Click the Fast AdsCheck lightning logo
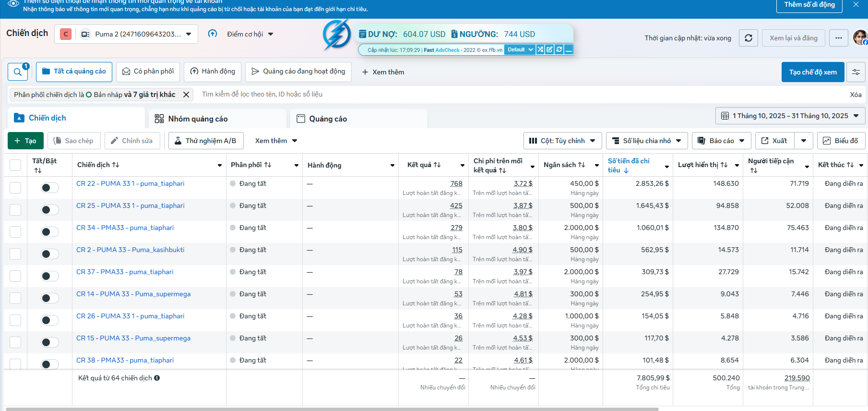The height and width of the screenshot is (411, 868). [337, 35]
